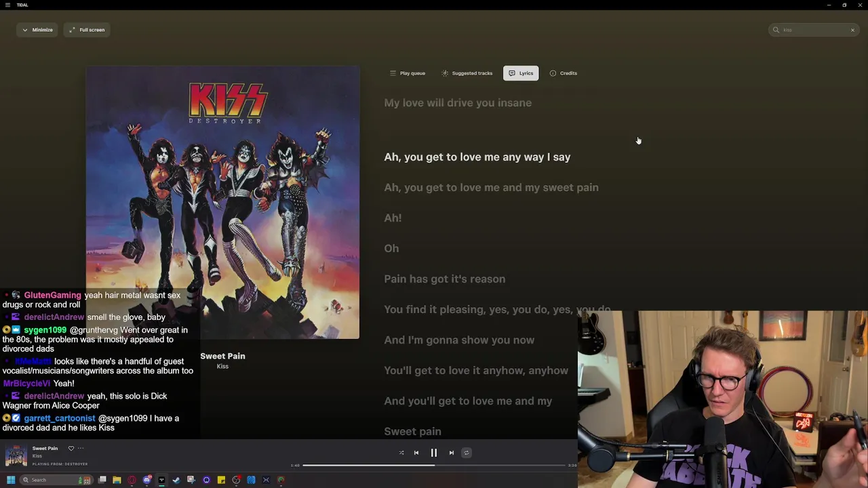Jump to lyric 'Ah, you get to love me and my sweet pain'

[491, 188]
